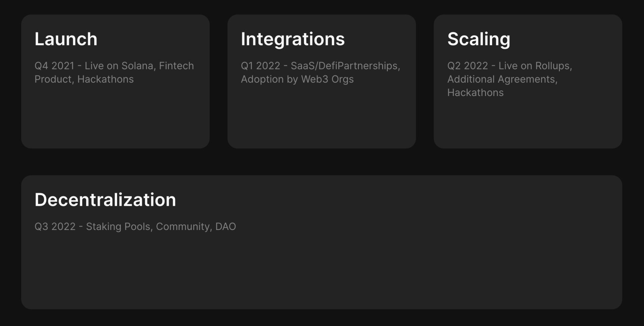Screen dimensions: 644x326
Task: Click the Launch card heading
Action: pyautogui.click(x=66, y=39)
